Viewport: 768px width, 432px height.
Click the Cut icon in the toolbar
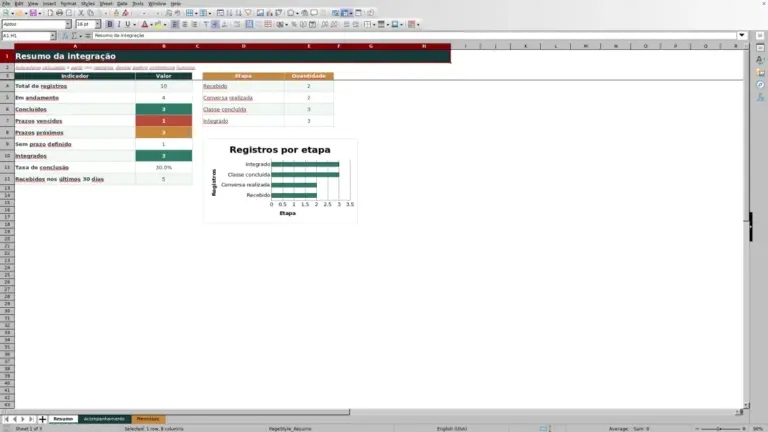(x=81, y=13)
